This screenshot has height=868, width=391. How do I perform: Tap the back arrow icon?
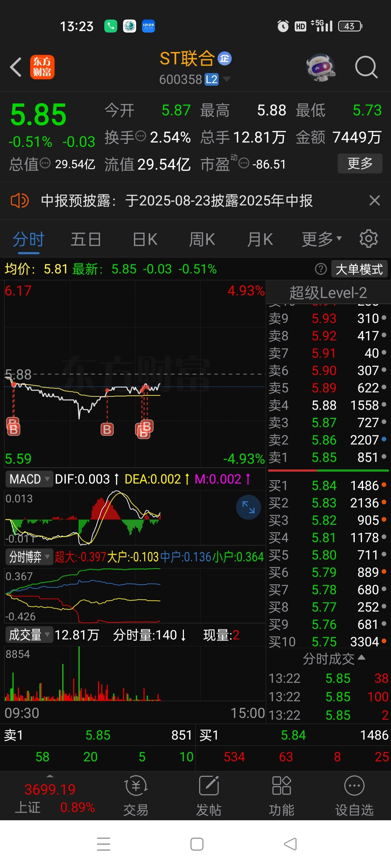[16, 67]
